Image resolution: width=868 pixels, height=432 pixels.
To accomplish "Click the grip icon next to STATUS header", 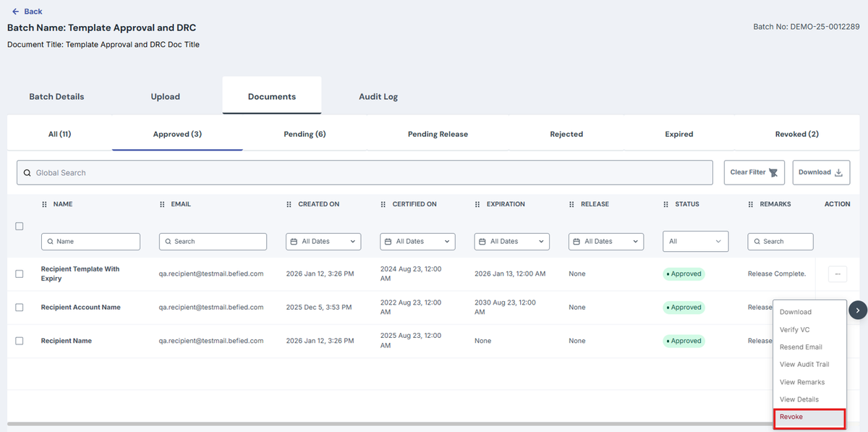I will [x=666, y=205].
